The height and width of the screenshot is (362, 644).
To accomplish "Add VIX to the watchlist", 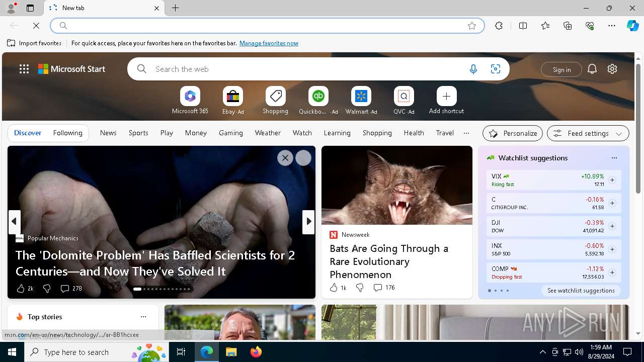I will tap(612, 180).
